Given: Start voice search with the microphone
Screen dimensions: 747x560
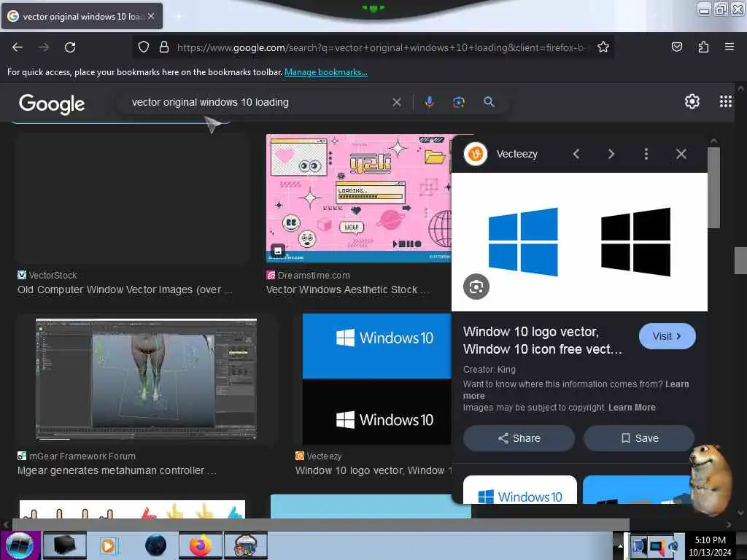Looking at the screenshot, I should tap(429, 102).
